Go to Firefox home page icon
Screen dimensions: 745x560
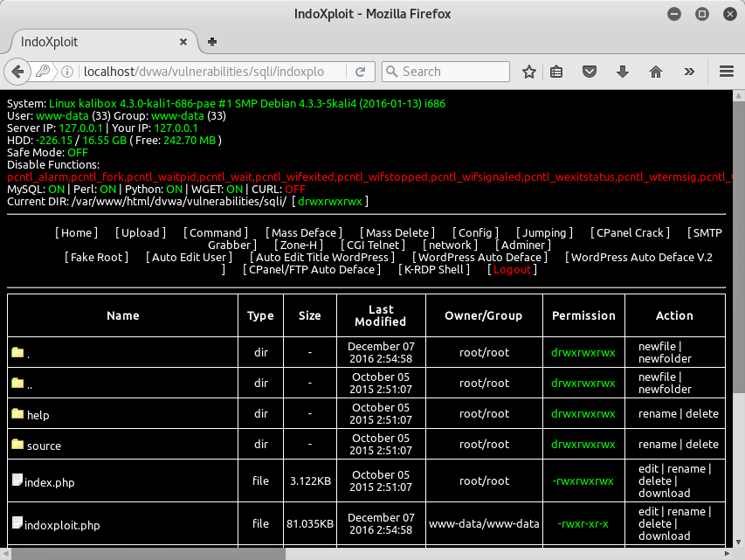pos(656,72)
